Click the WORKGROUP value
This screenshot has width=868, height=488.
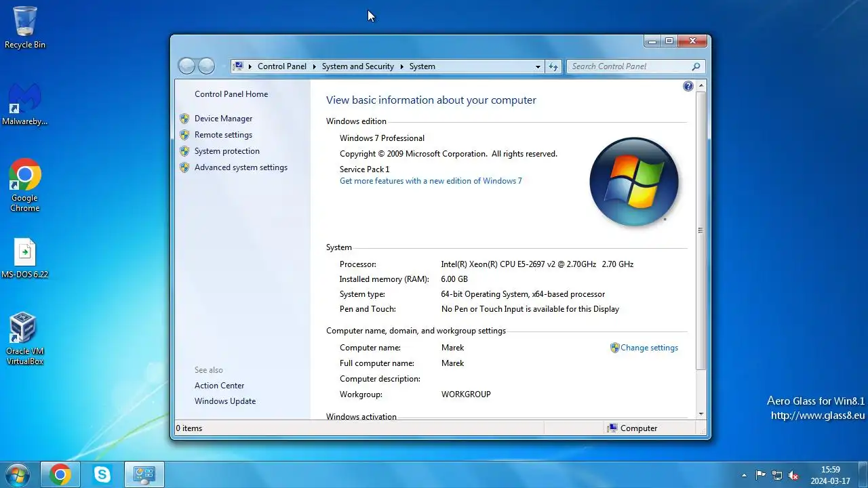click(x=466, y=394)
